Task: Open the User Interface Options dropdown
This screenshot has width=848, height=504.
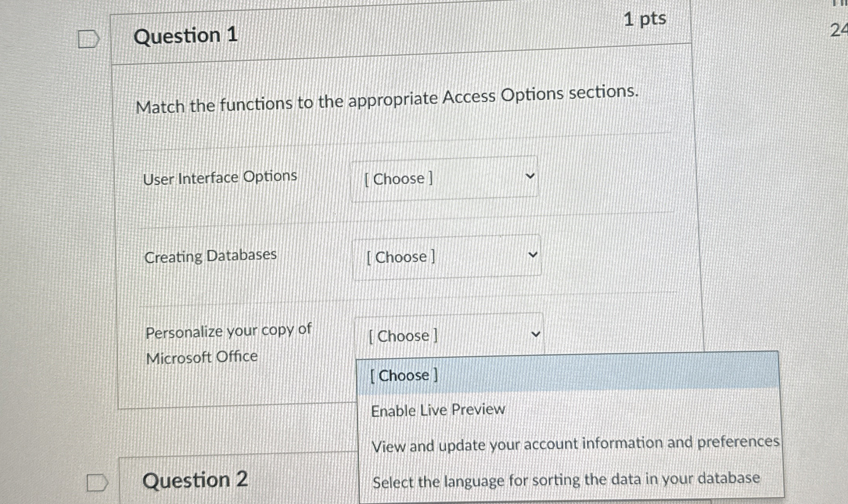Action: [444, 178]
